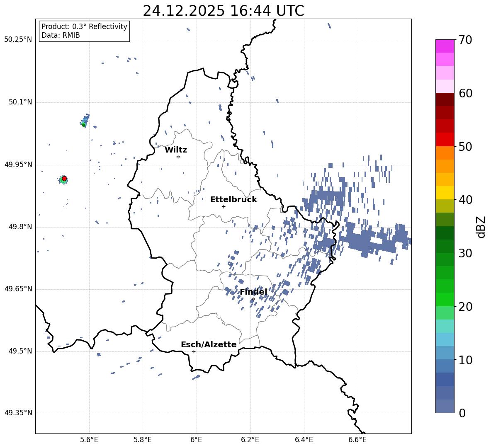
Task: Click the Wiltz location cross marker
Action: click(x=178, y=157)
